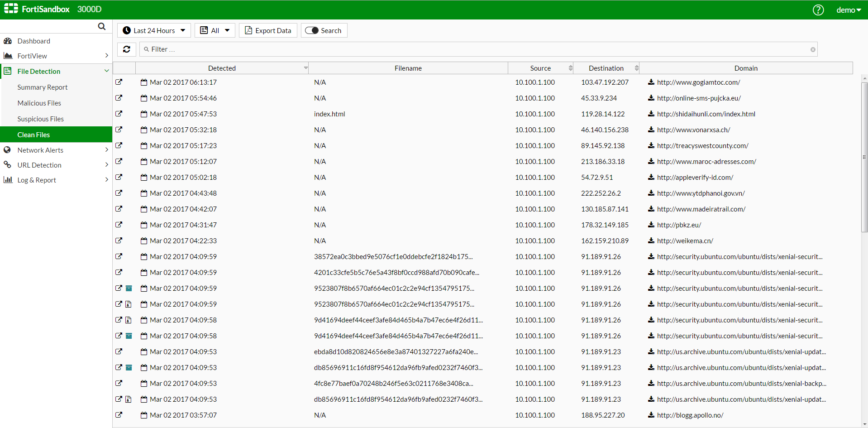
Task: Click download icon beside pbkz.eu URL
Action: pos(651,225)
